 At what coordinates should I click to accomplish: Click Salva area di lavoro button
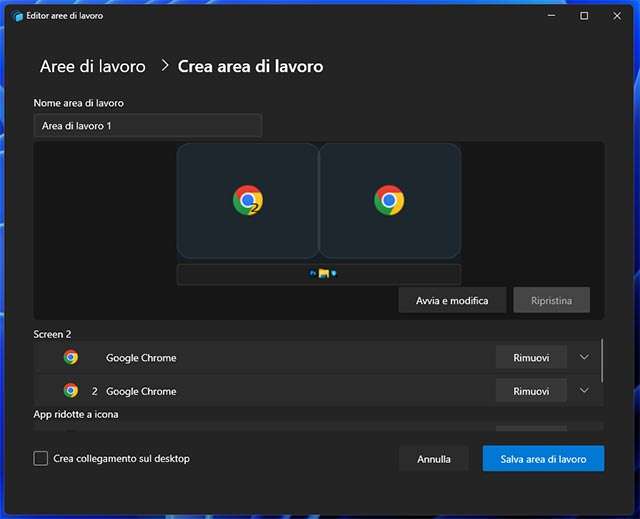pos(543,459)
